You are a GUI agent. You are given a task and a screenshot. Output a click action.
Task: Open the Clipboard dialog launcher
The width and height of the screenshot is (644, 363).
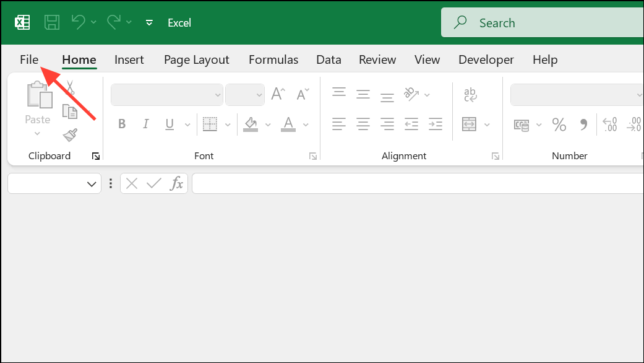(x=96, y=156)
